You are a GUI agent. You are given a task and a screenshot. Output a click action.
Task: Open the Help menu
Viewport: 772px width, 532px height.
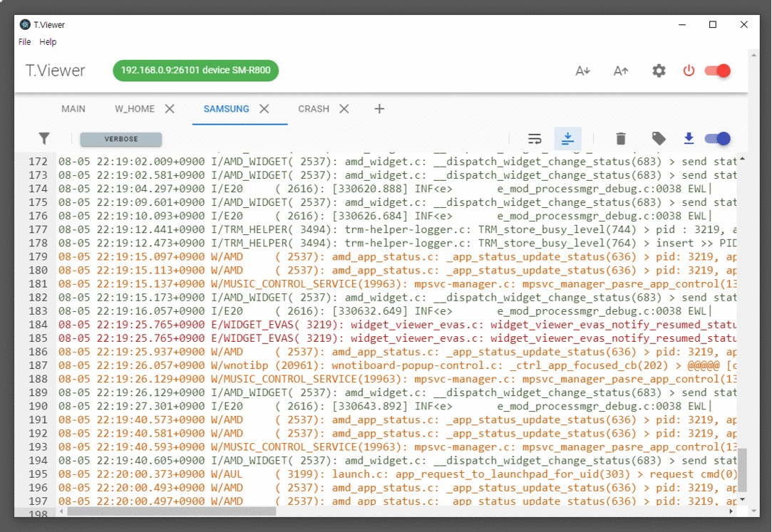coord(48,42)
